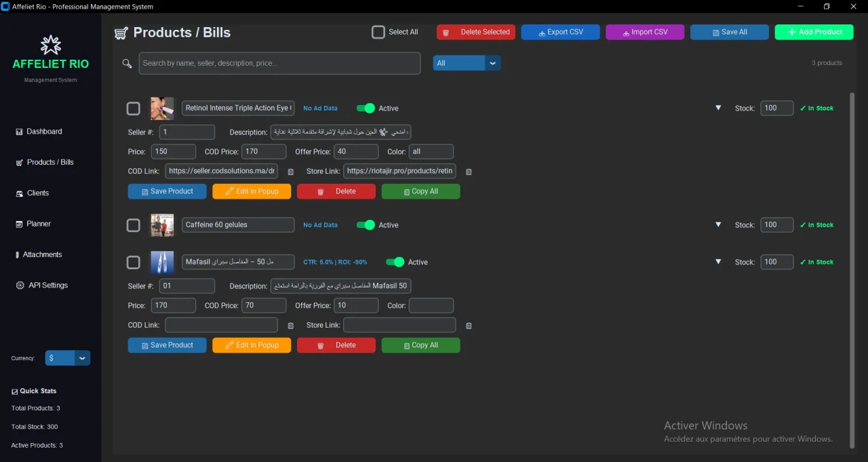Click the Mafasil Color input field
This screenshot has width=868, height=462.
[x=431, y=306]
